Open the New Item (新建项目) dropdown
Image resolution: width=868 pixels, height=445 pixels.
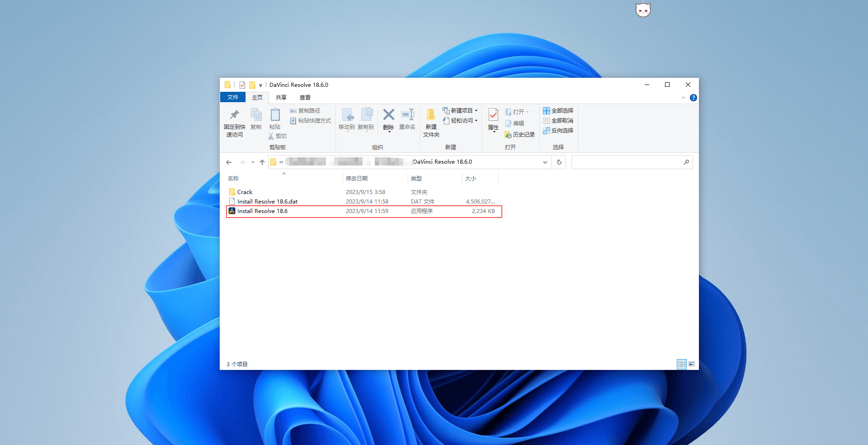[x=461, y=111]
